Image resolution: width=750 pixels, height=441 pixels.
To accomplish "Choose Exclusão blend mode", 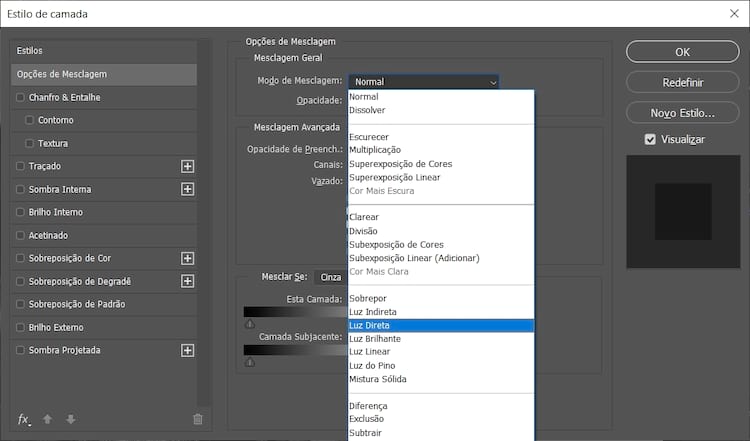I will (441, 419).
